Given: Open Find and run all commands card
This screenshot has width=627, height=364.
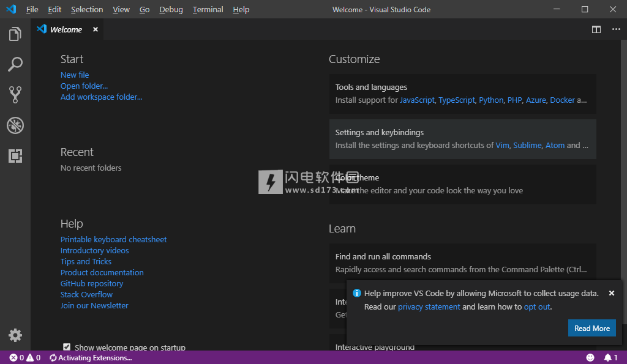Looking at the screenshot, I should pos(463,263).
